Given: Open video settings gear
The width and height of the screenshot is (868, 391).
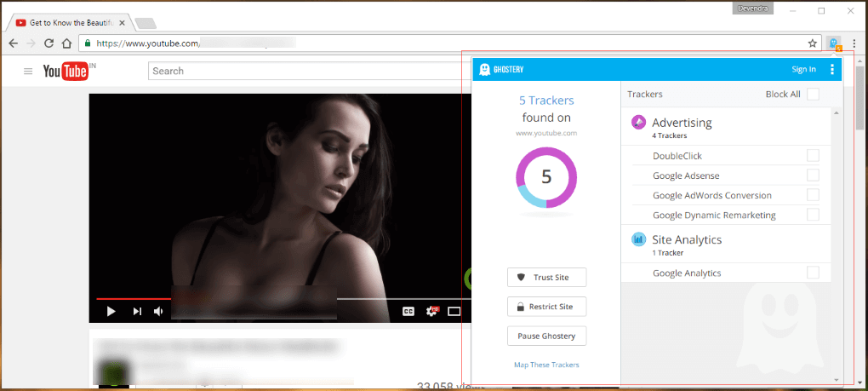Looking at the screenshot, I should 431,311.
